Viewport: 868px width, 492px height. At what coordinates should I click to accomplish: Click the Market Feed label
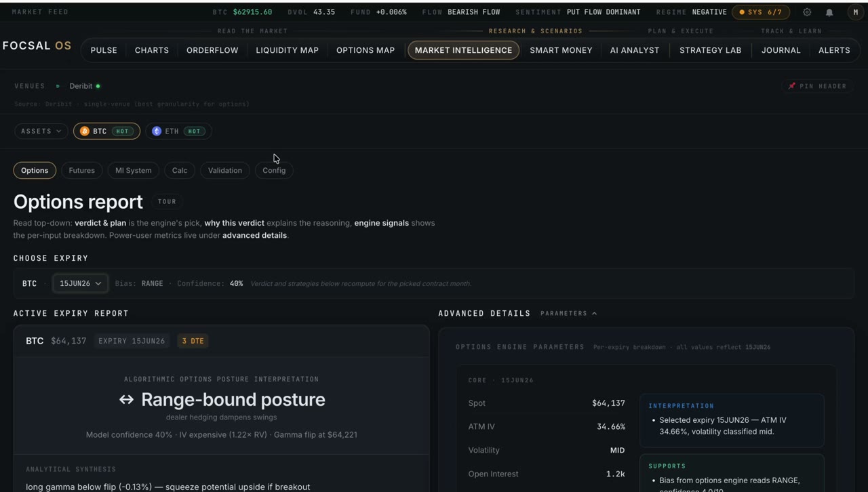40,12
